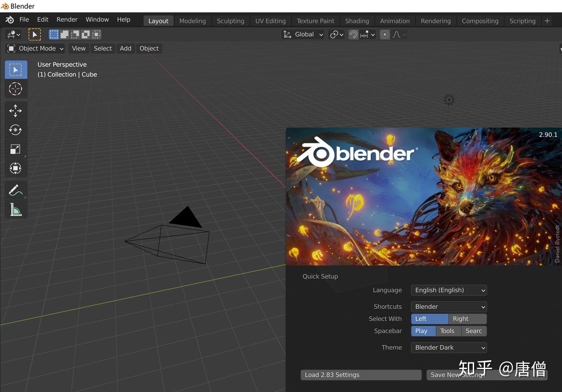Screen dimensions: 562x392
Task: Open the Theme dropdown
Action: point(448,347)
